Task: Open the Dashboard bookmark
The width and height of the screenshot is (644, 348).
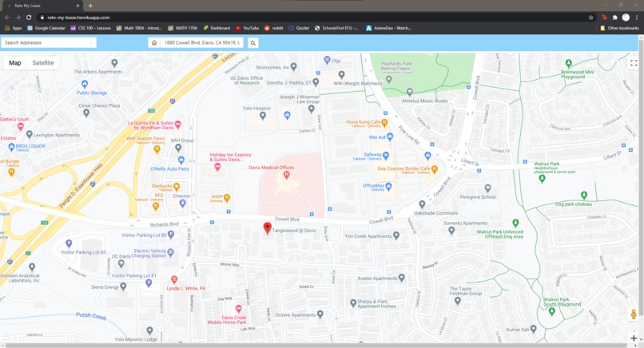Action: pos(217,28)
